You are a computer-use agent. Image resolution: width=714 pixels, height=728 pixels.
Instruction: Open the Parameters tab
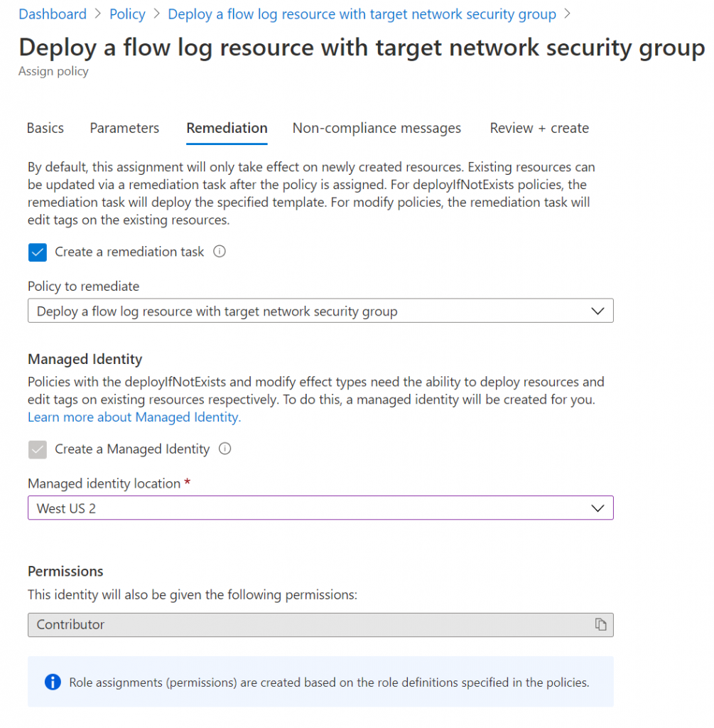[x=124, y=129]
